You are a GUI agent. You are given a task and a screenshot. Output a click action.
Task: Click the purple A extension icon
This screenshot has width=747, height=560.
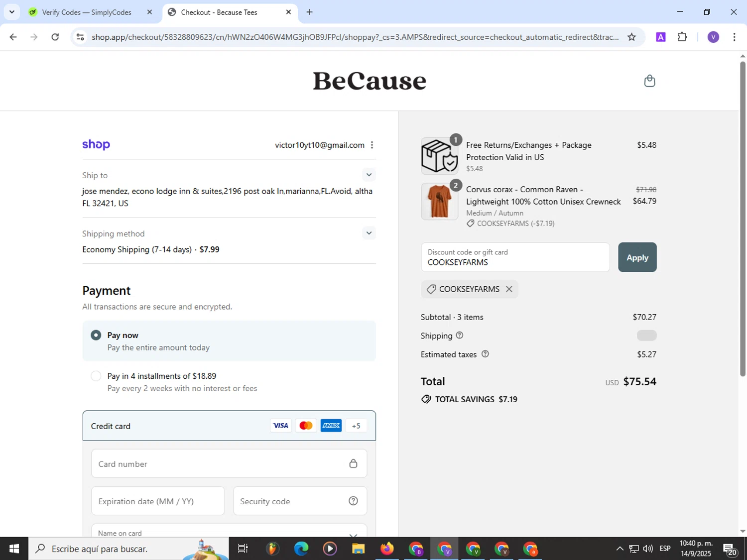pyautogui.click(x=661, y=37)
